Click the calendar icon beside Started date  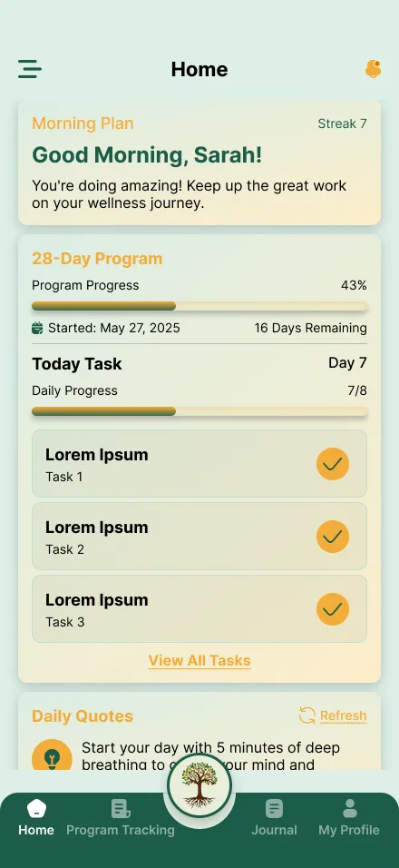(37, 328)
